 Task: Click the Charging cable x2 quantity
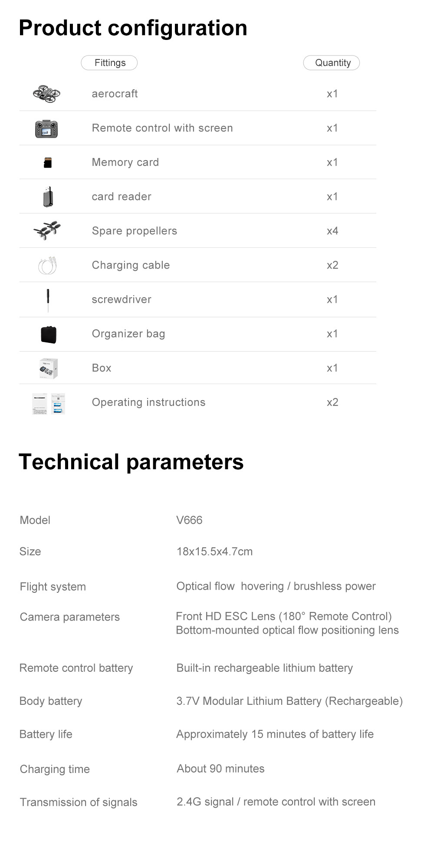pos(332,265)
